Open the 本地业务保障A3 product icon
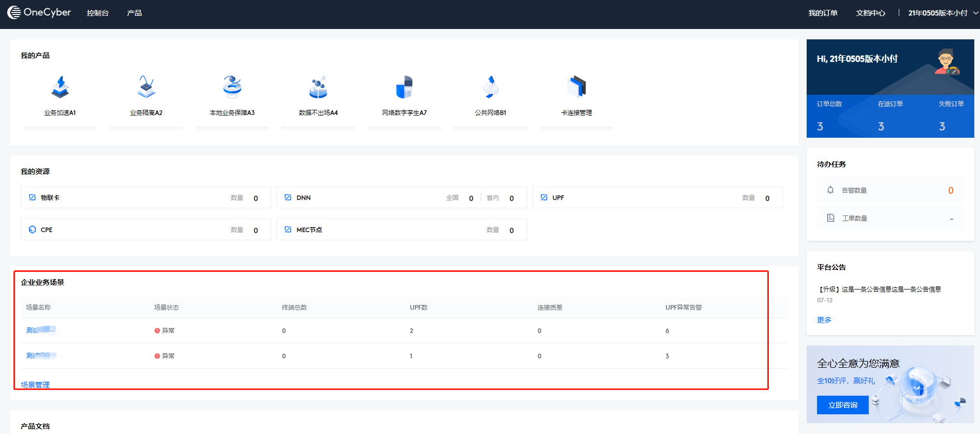Image resolution: width=980 pixels, height=434 pixels. (232, 87)
